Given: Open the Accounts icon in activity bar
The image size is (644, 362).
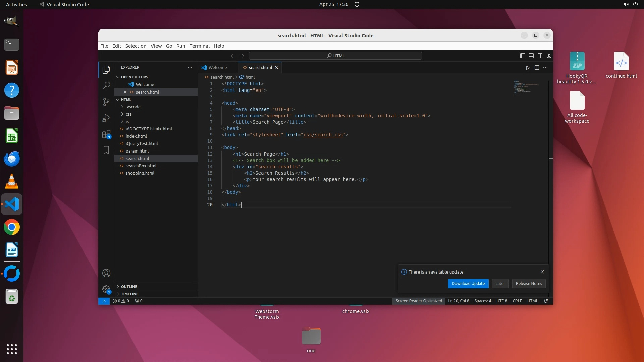Looking at the screenshot, I should tap(106, 273).
